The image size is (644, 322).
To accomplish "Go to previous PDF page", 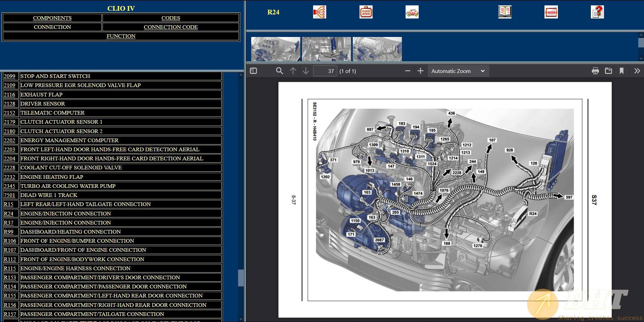I will 293,71.
